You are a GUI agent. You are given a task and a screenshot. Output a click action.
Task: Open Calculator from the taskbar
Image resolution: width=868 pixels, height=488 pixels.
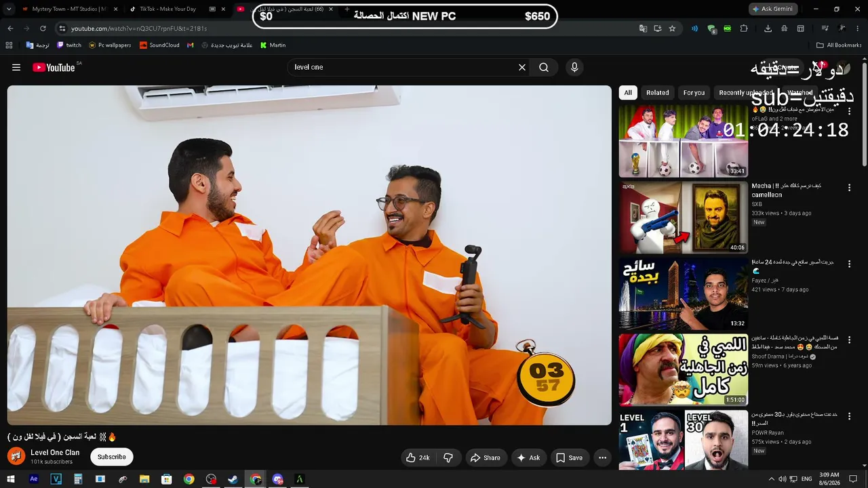78,479
